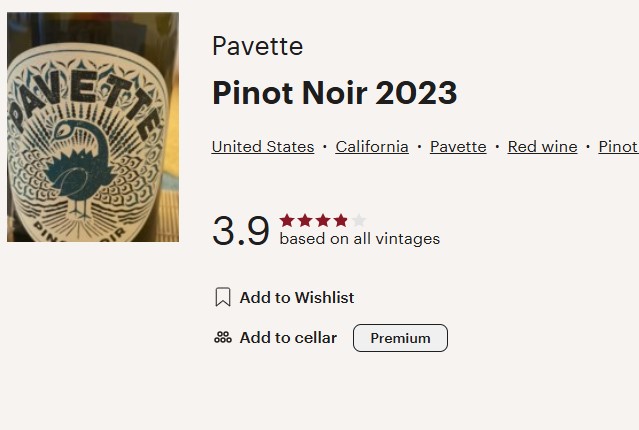Open the California region link
639x430 pixels.
coord(372,147)
